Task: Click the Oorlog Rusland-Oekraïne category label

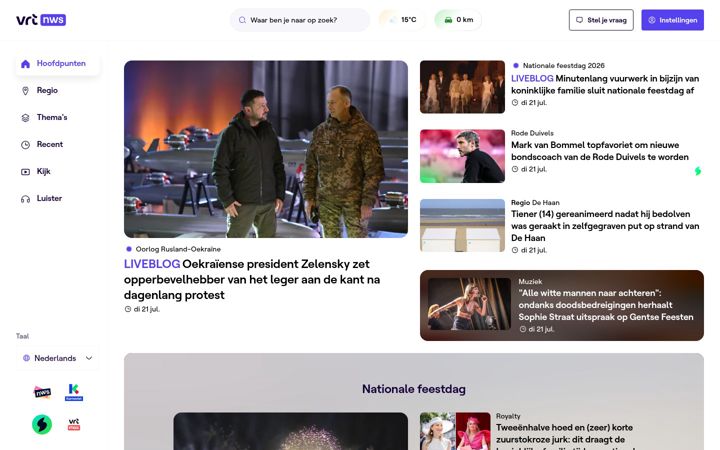Action: [178, 249]
